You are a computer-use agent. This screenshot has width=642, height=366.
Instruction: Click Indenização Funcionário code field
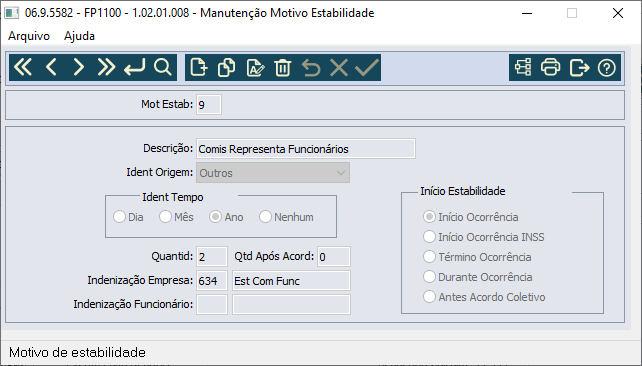pos(212,305)
